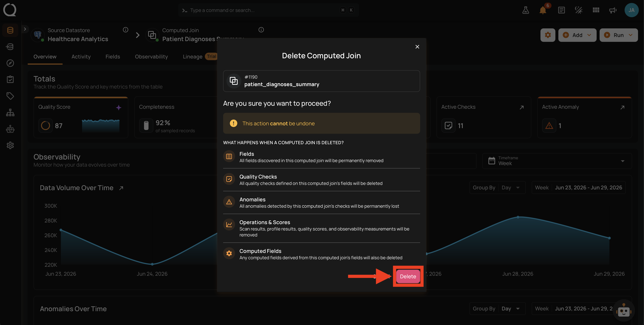Click the patient_diagnoses_summary name in dialog
Viewport: 644px width, 325px height.
282,84
